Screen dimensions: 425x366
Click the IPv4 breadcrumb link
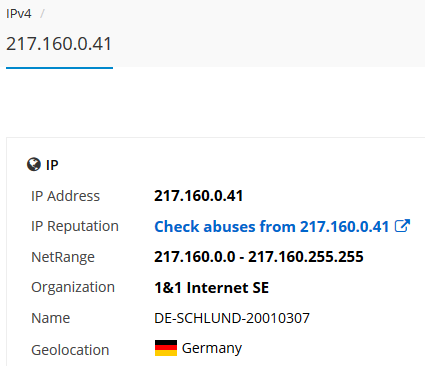(x=19, y=14)
